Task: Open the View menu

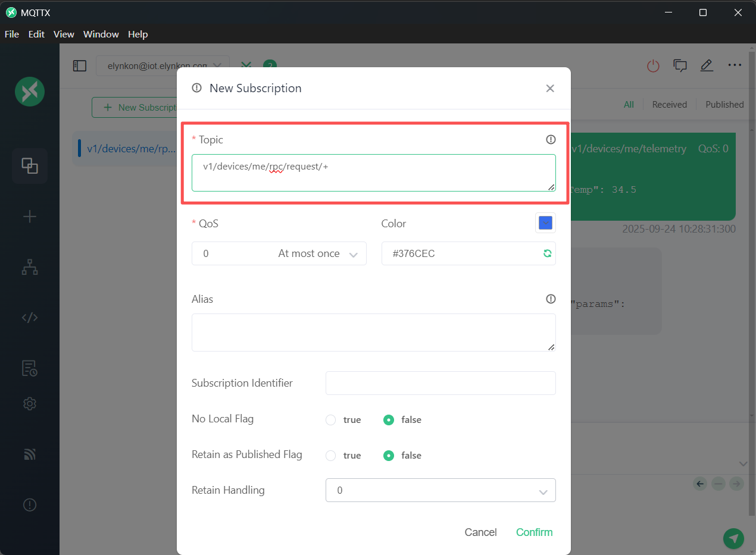Action: (x=64, y=34)
